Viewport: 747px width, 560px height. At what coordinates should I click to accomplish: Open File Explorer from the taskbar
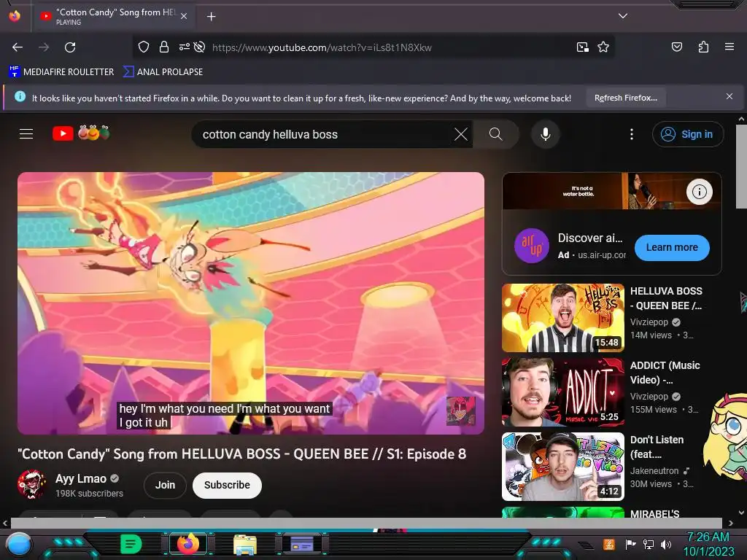click(245, 544)
